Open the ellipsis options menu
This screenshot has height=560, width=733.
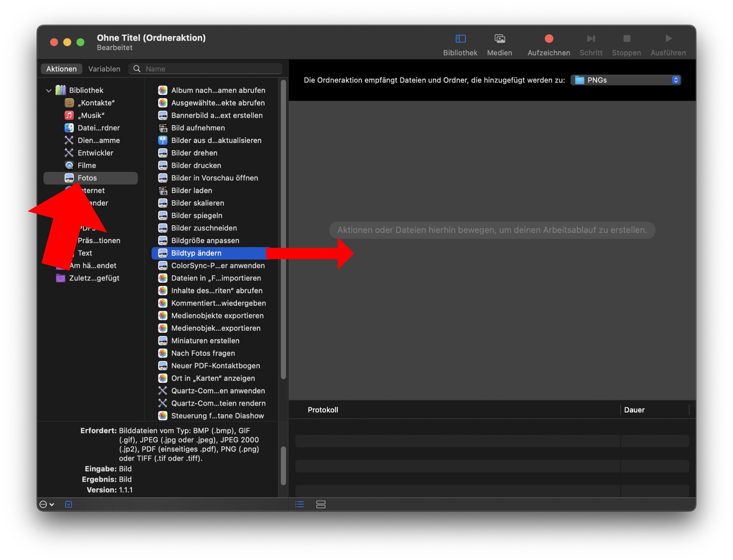pos(46,504)
